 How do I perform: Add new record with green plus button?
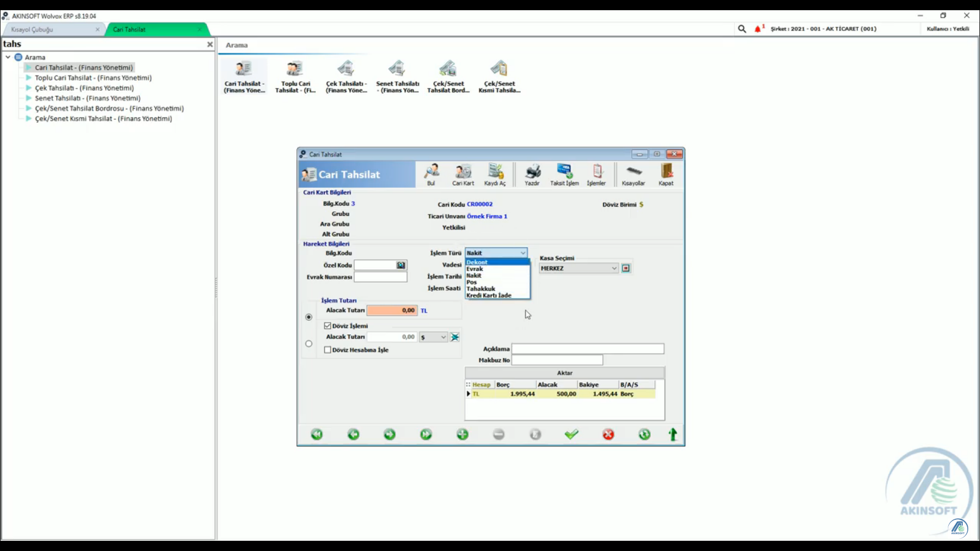click(462, 434)
